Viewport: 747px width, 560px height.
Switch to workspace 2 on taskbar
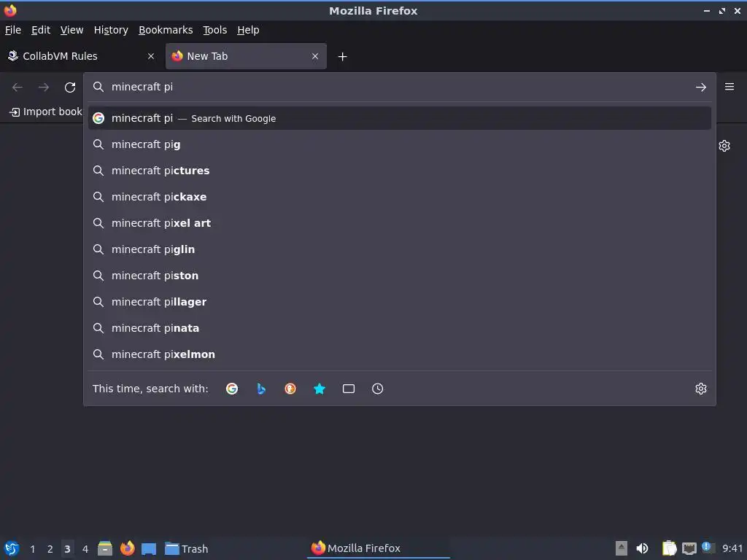coord(50,549)
